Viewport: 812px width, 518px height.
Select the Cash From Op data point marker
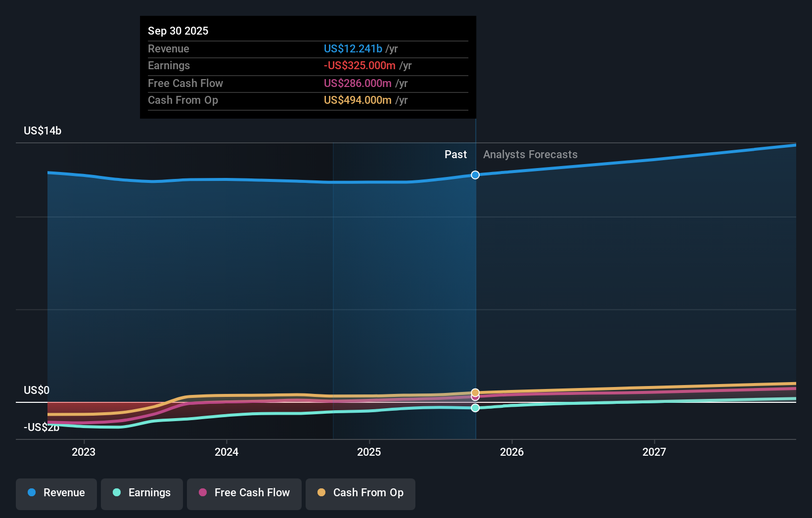[x=475, y=391]
